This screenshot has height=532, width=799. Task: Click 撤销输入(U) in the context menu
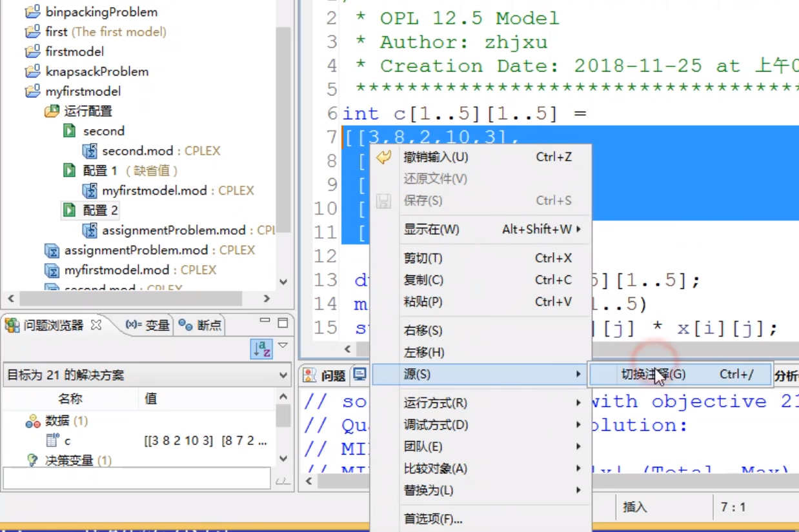pos(481,157)
